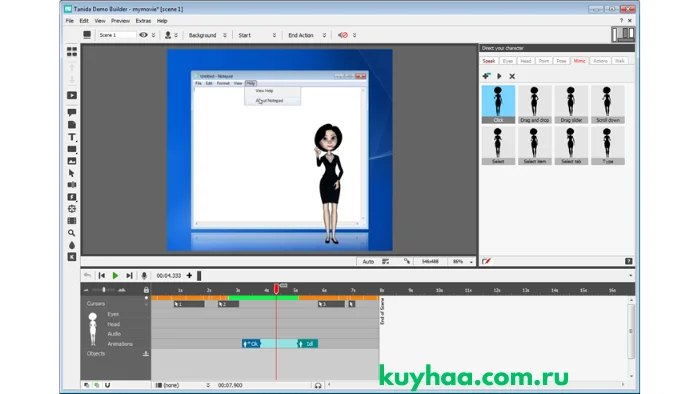
Task: Select cursor clip 1 on timeline
Action: [x=189, y=304]
